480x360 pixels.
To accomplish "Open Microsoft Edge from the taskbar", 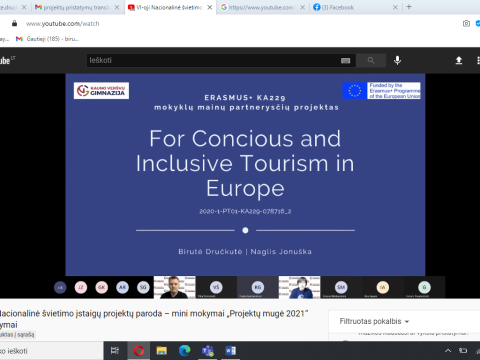I will tap(184, 351).
